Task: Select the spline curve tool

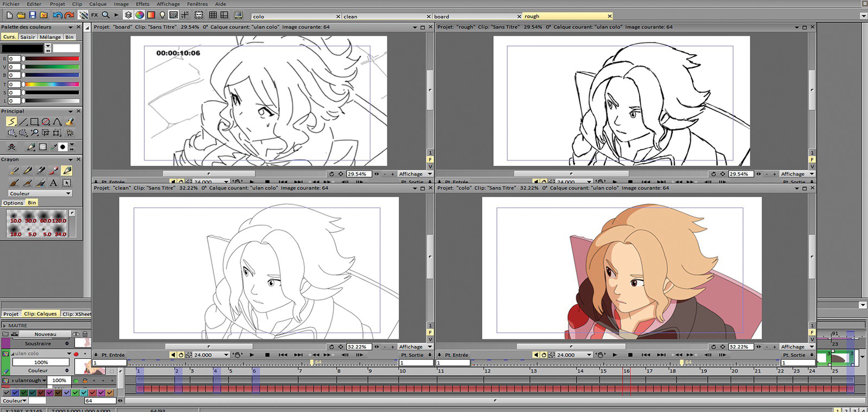Action: click(57, 121)
